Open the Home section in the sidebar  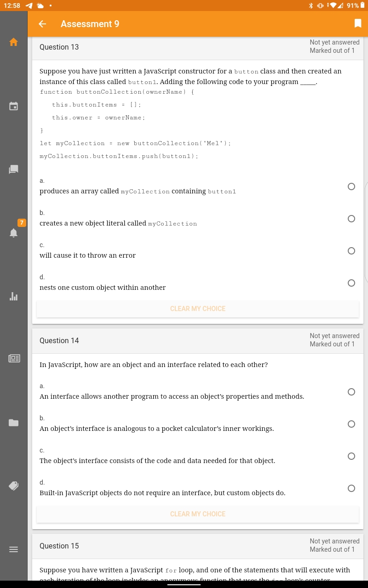13,42
